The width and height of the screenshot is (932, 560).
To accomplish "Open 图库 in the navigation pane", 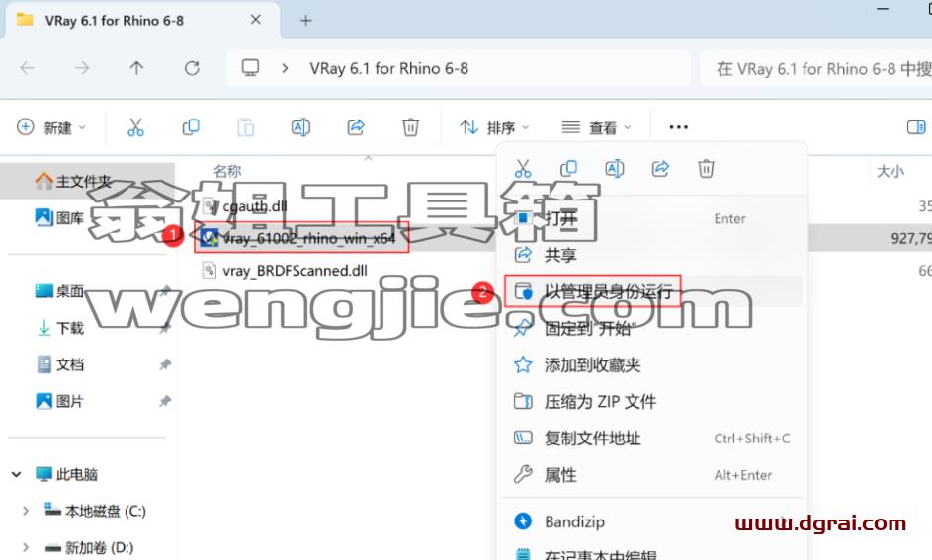I will pyautogui.click(x=59, y=218).
